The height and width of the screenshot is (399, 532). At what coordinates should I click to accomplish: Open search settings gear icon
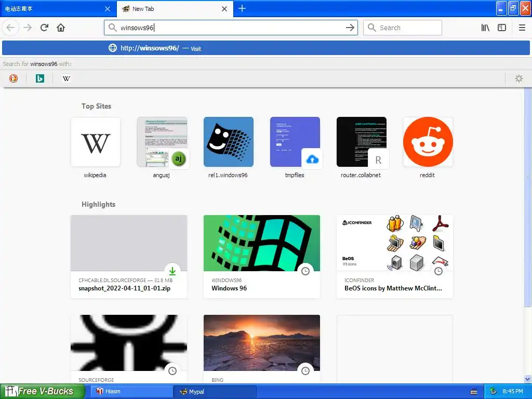tap(519, 78)
